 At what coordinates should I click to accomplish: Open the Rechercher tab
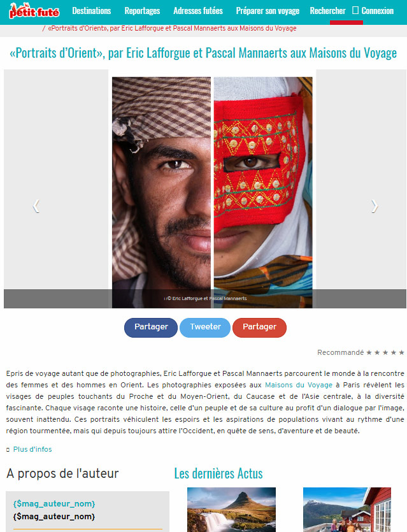327,11
